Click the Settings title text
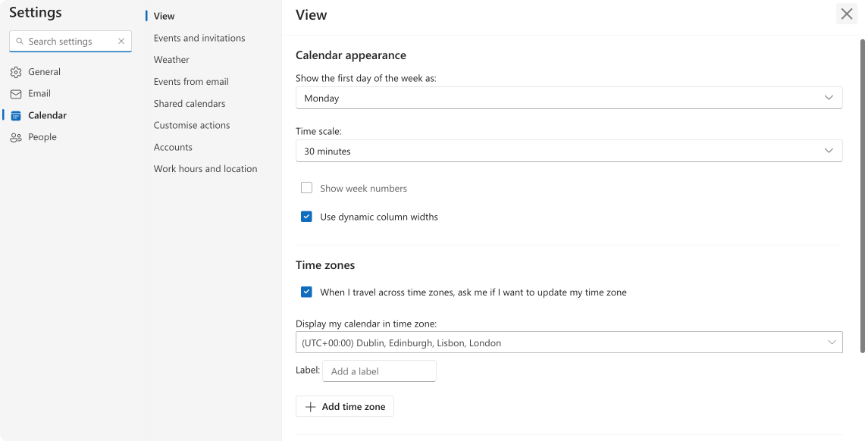The height and width of the screenshot is (441, 868). [x=36, y=12]
